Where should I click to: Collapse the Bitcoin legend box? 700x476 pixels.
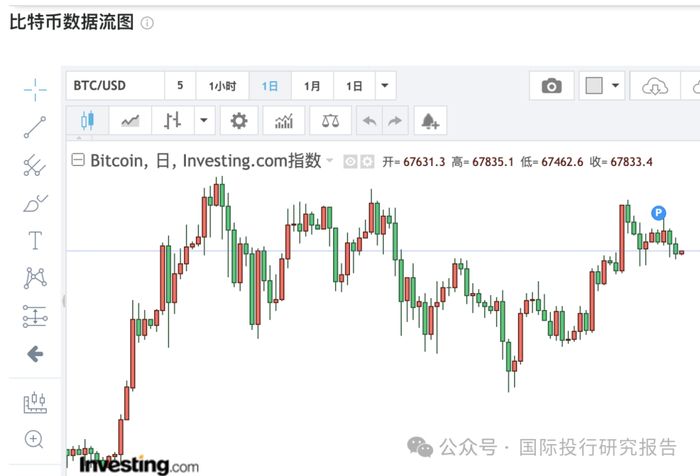(77, 160)
